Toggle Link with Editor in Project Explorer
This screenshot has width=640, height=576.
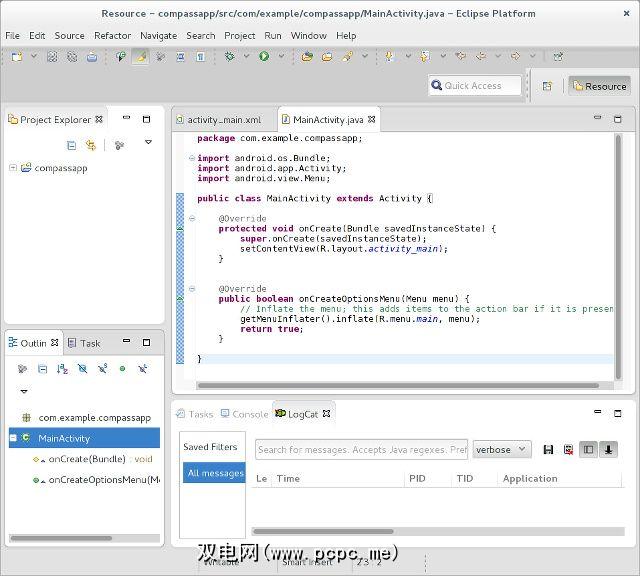(x=91, y=146)
